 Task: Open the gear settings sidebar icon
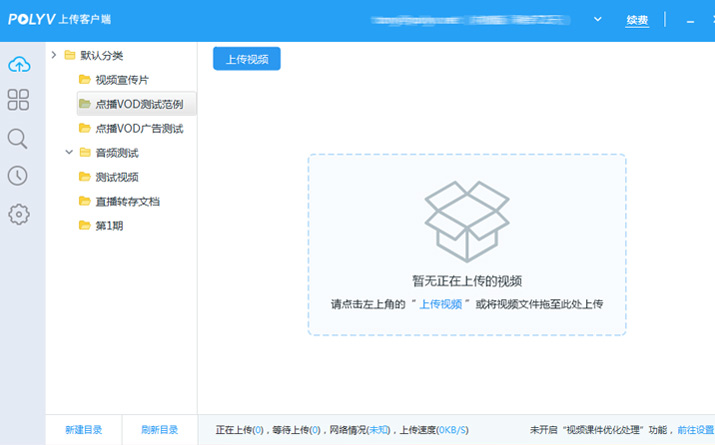[x=19, y=214]
